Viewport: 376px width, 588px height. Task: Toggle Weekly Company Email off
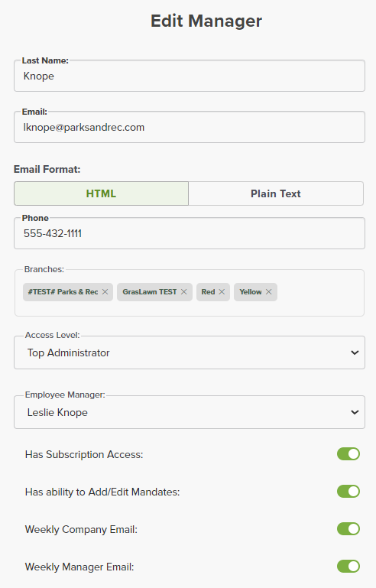348,529
